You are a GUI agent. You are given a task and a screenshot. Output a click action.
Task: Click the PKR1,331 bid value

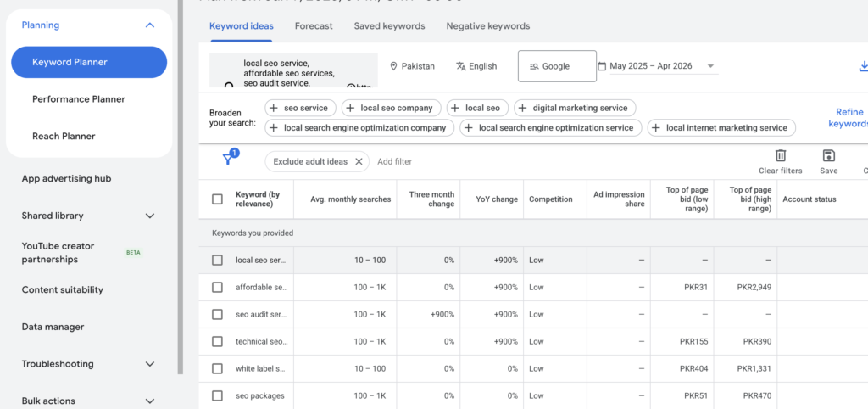tap(754, 369)
